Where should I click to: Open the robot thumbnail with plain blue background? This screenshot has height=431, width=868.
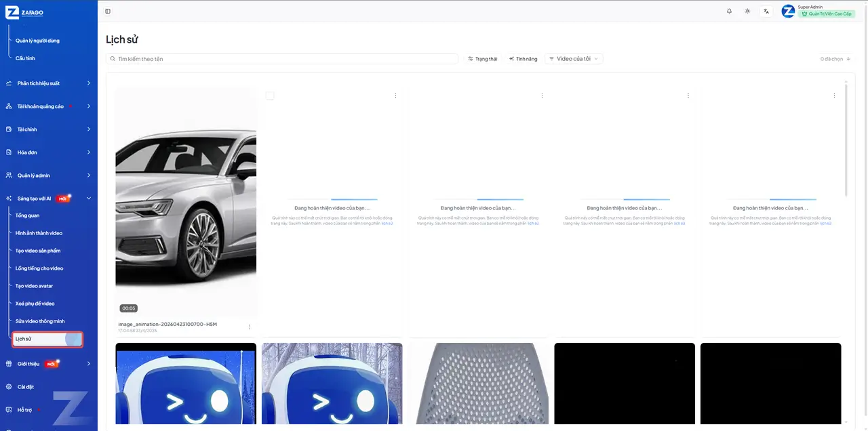pyautogui.click(x=186, y=384)
